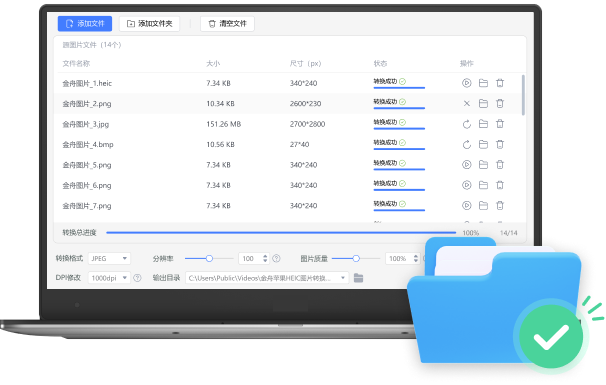Open folder icon for 金舟图片_5.png
Viewport: 606px width, 385px height.
click(483, 165)
